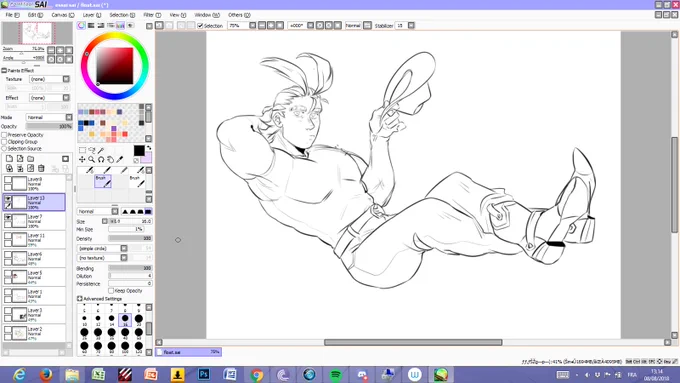Clear the layer with the clear icon
This screenshot has width=680, height=383.
30,168
